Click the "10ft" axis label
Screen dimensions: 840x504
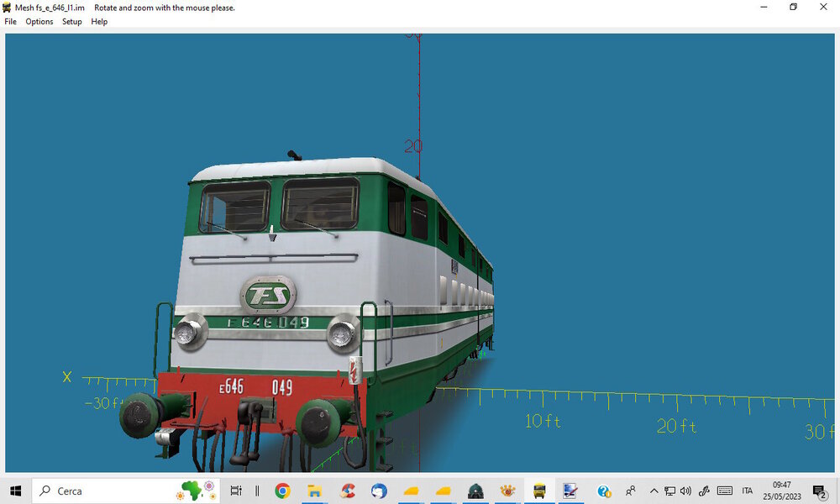pos(543,422)
